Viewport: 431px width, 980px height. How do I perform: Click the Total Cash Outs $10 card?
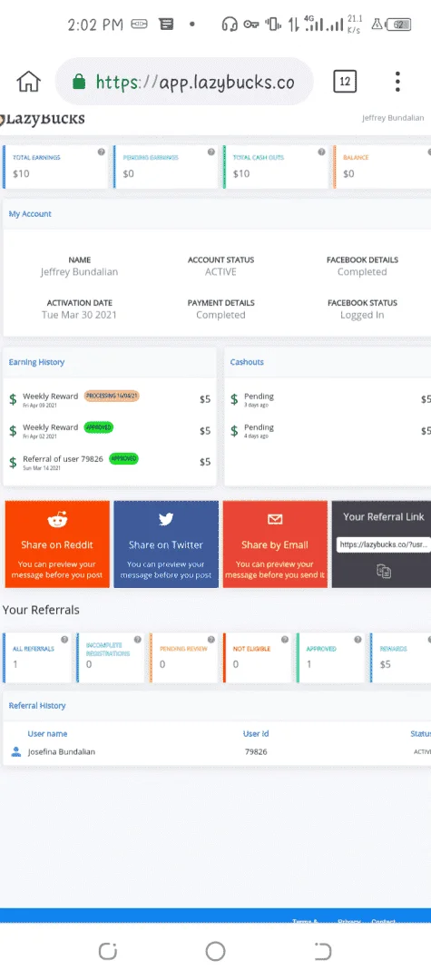point(276,167)
